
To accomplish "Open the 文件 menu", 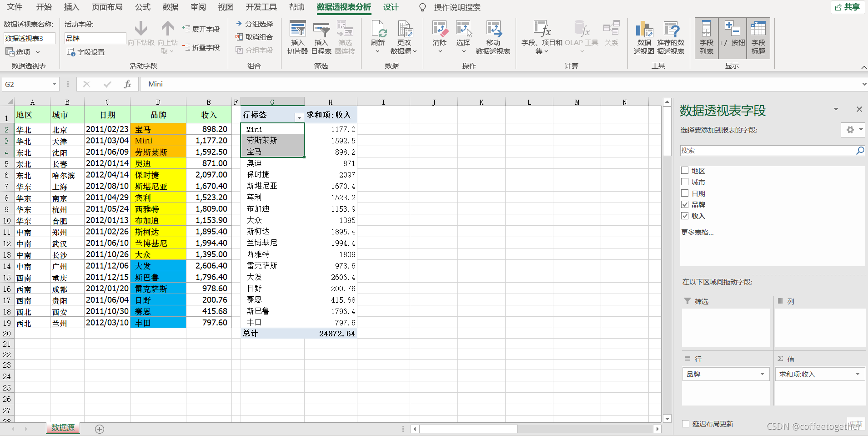I will coord(15,7).
